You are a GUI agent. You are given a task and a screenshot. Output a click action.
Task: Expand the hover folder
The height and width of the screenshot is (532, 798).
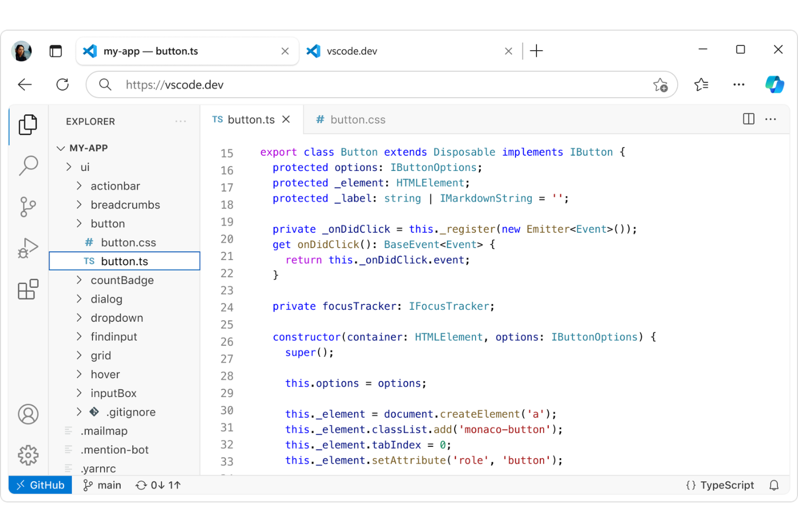point(79,375)
